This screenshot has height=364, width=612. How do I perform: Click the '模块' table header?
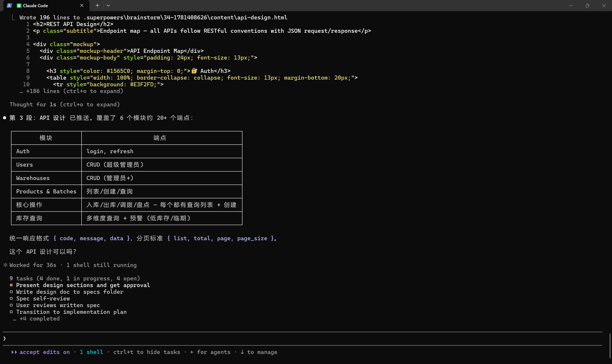(x=46, y=138)
